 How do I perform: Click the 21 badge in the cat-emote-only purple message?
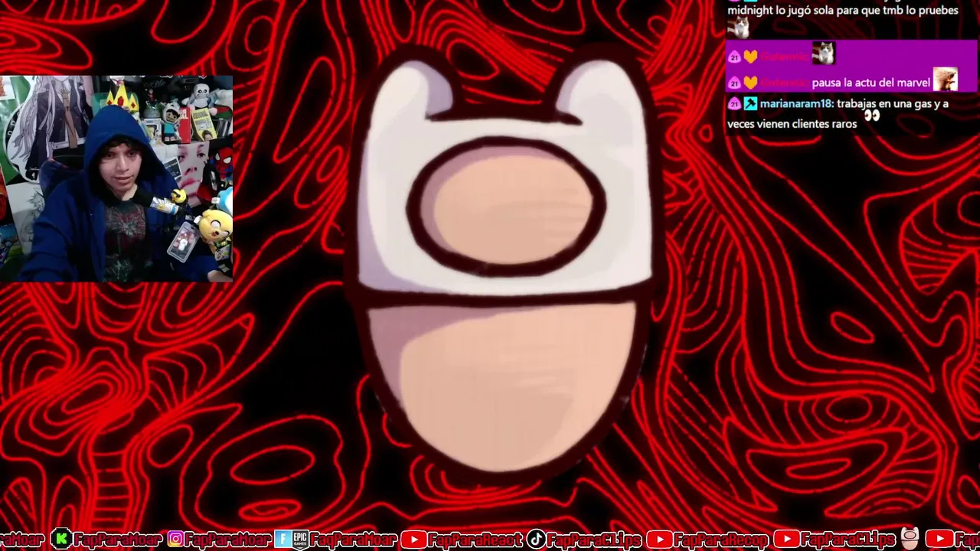pos(734,57)
